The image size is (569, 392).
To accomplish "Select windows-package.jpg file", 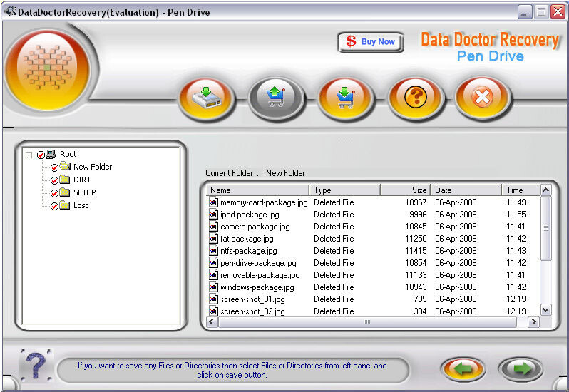I will [x=257, y=287].
